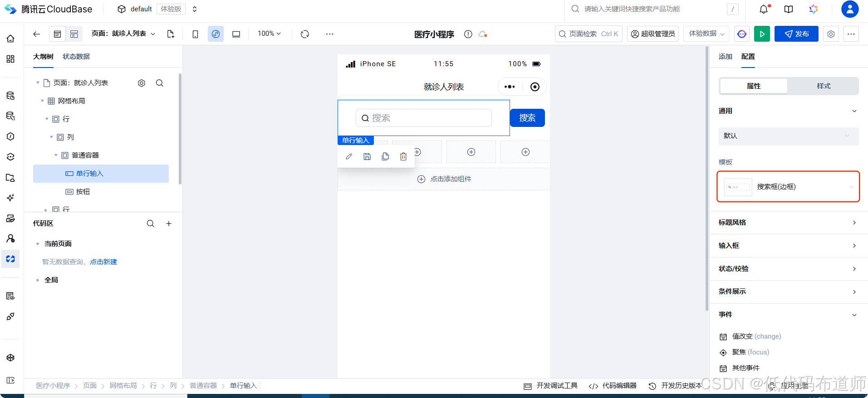Click the cloud sync status icon
This screenshot has height=398, width=868.
pos(483,34)
